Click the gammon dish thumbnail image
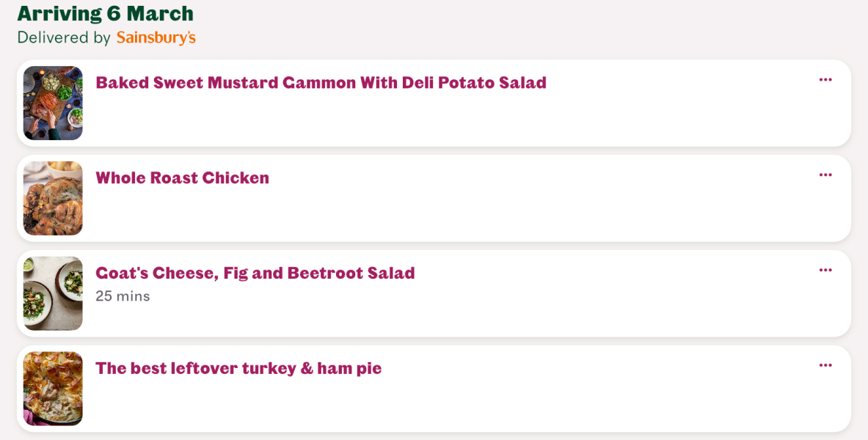This screenshot has height=440, width=868. 52,103
